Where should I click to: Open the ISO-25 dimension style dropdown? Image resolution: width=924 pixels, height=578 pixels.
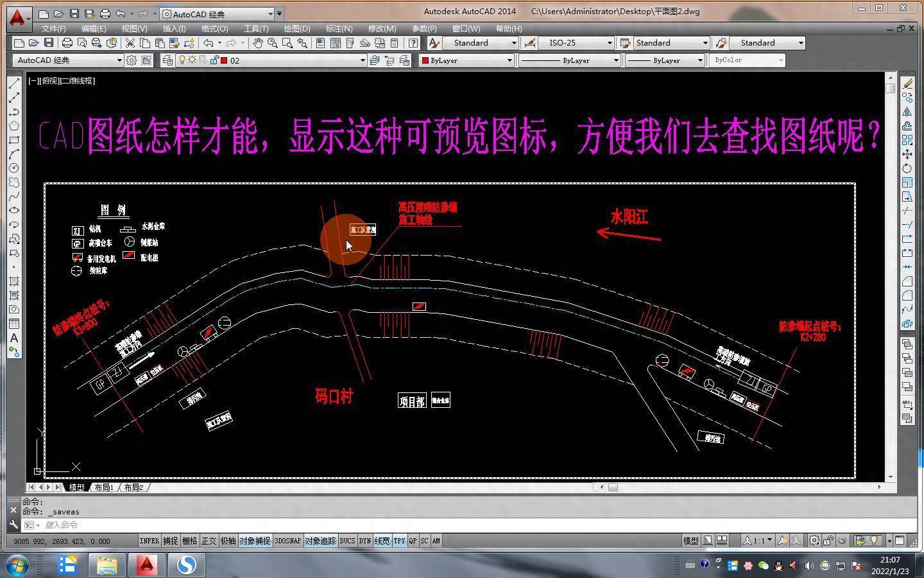[x=610, y=43]
